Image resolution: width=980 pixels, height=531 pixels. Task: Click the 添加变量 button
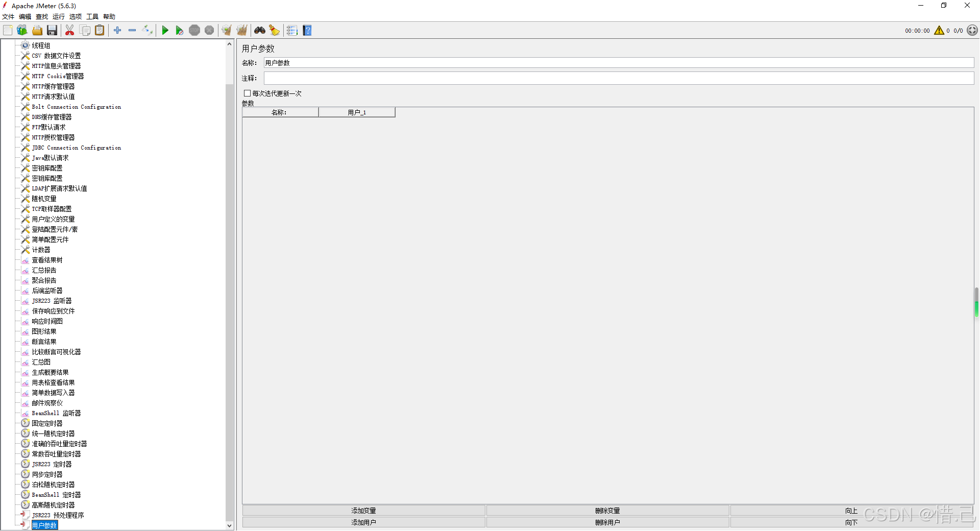pos(363,511)
